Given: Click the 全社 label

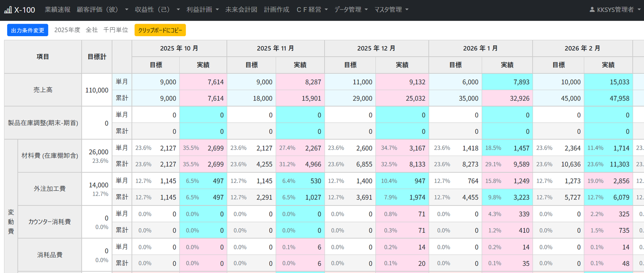Looking at the screenshot, I should coord(92,30).
